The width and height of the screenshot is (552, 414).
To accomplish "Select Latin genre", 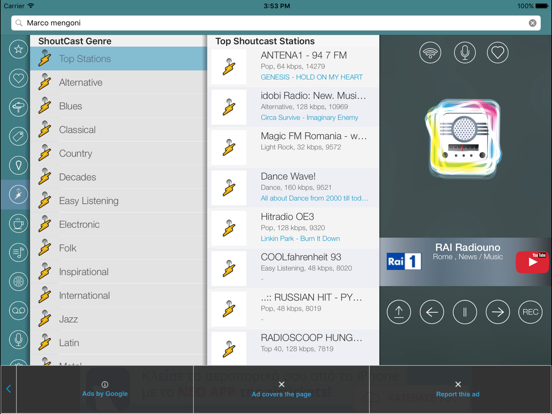I will tap(118, 342).
